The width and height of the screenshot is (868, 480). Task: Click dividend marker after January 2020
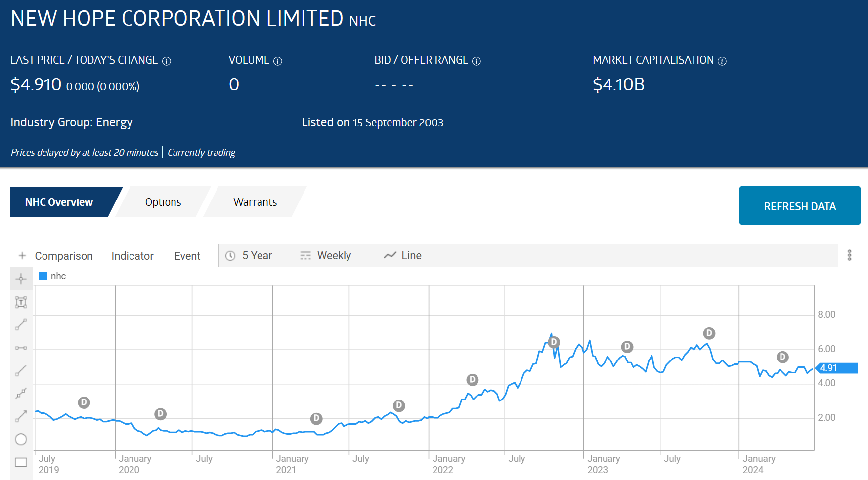160,414
